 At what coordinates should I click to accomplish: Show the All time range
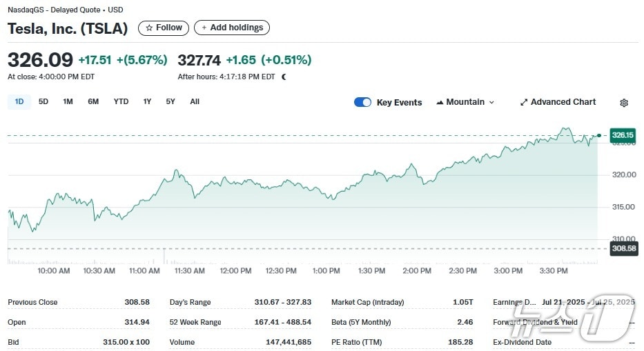(x=195, y=101)
